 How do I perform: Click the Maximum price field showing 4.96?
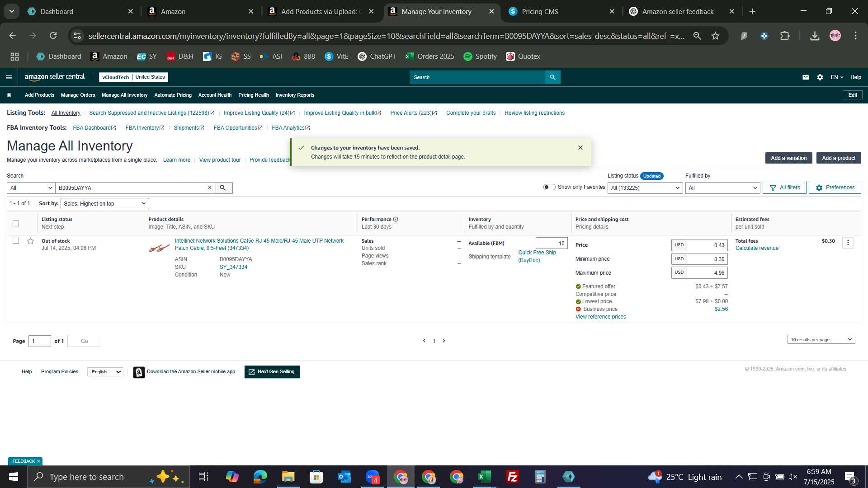[x=707, y=273]
